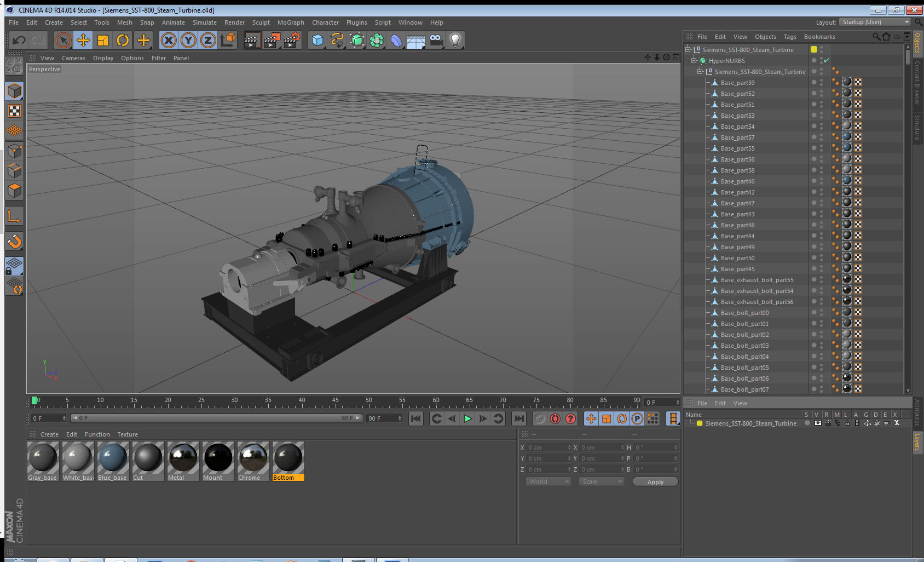
Task: Open the Simulate menu
Action: tap(204, 22)
